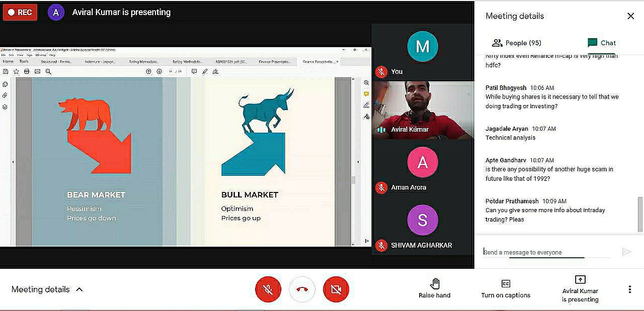
Task: Unmute the microphone in the bottom bar
Action: [268, 289]
